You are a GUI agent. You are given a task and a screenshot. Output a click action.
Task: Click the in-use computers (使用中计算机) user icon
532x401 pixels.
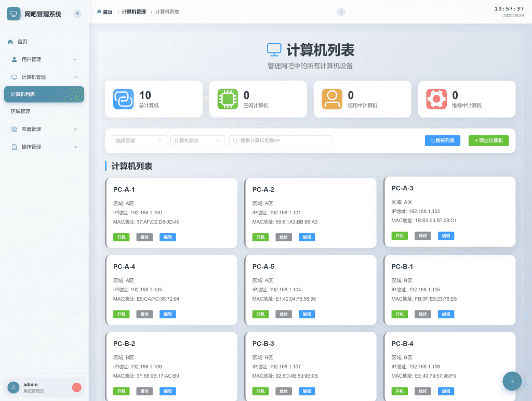tap(332, 99)
